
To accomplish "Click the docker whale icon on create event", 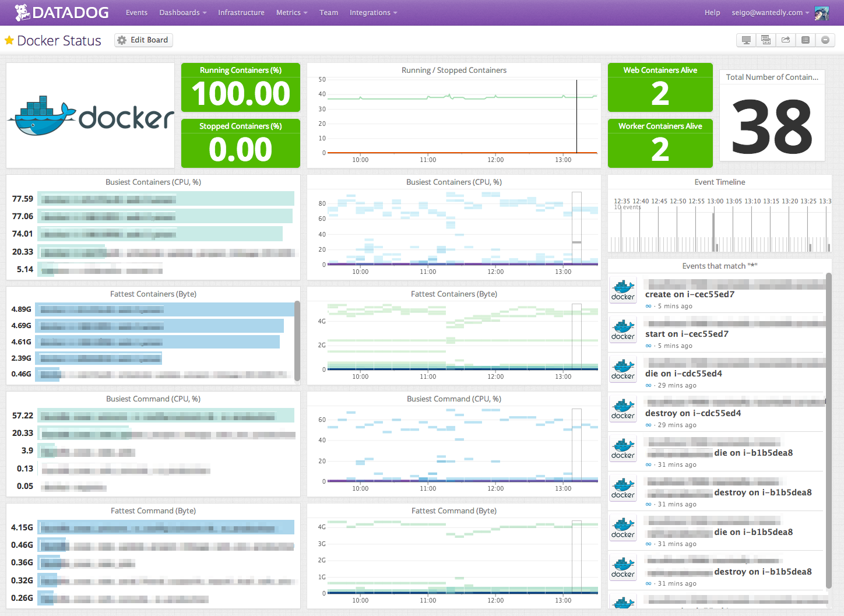I will [623, 290].
